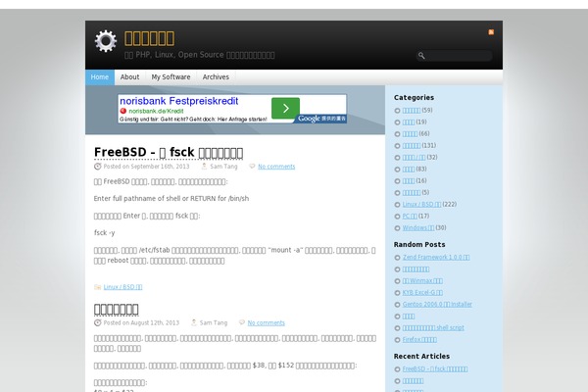Go to My Software page

pos(171,76)
